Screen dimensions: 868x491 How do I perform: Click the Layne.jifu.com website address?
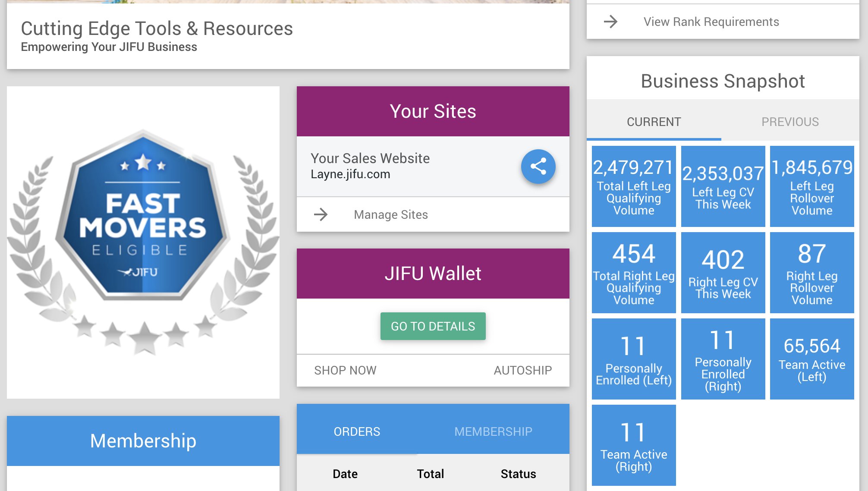pos(350,174)
